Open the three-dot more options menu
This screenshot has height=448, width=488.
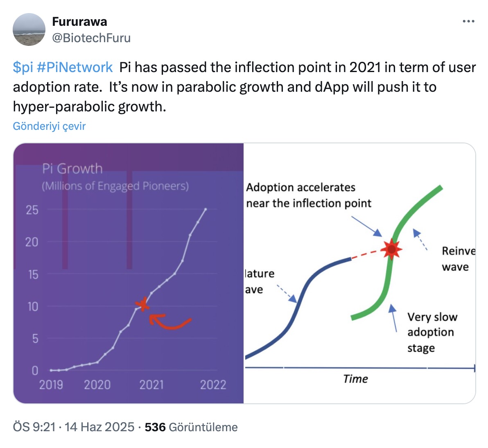[x=468, y=21]
